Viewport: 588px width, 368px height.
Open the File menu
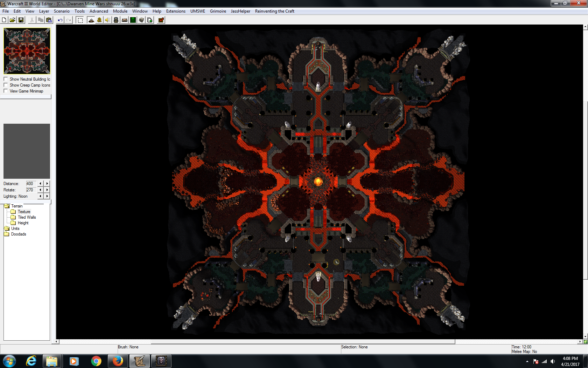[6, 11]
